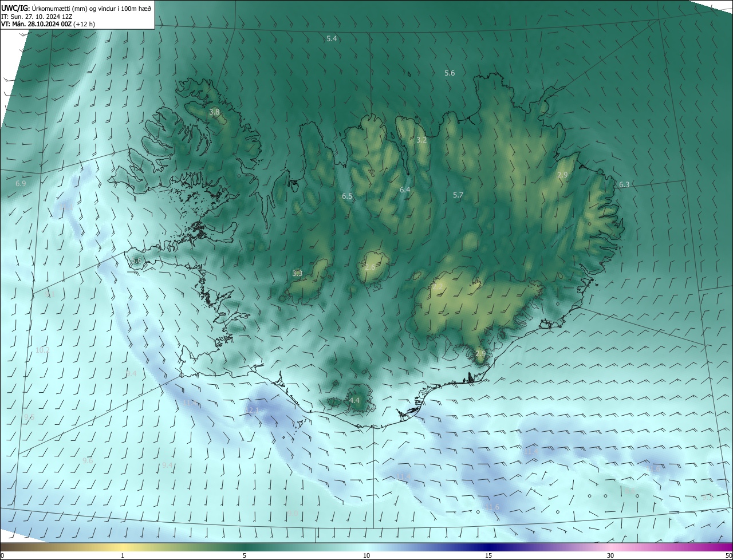
Task: Click the 6.4 map value
Action: (405, 190)
